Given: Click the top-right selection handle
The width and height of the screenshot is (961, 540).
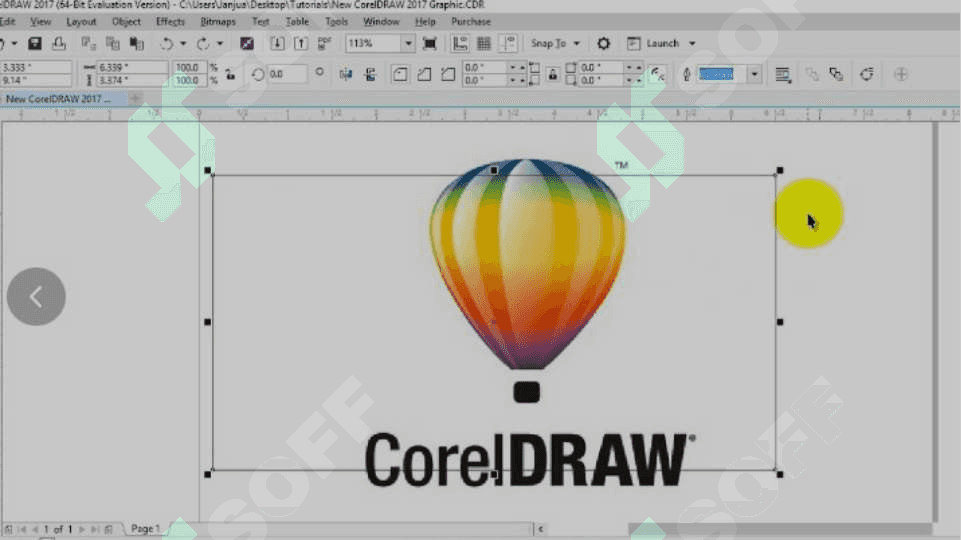Looking at the screenshot, I should click(x=780, y=170).
